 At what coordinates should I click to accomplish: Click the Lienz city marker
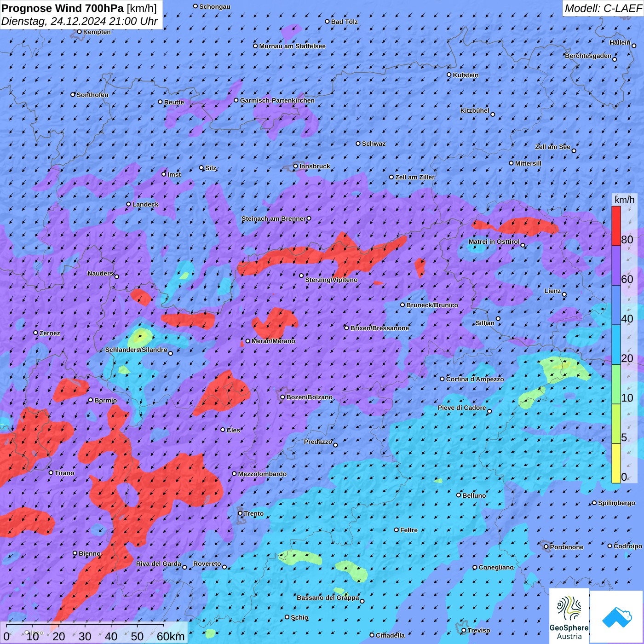pos(564,294)
